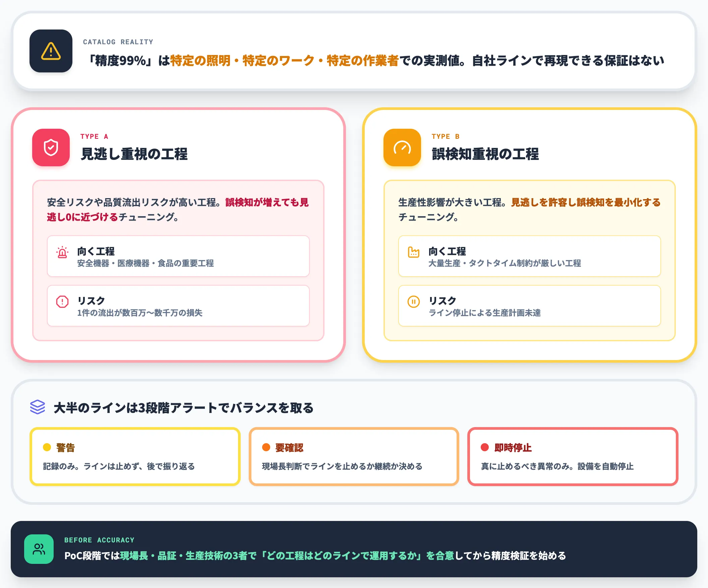Click the text 真に止めるべき異常のみ。設備を自動停止
The height and width of the screenshot is (588, 708).
pos(557,466)
